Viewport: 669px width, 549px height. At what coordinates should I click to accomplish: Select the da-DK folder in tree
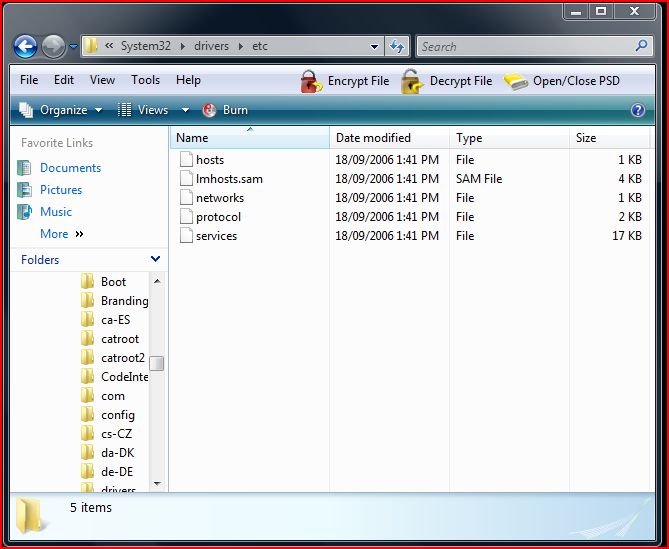tap(118, 453)
